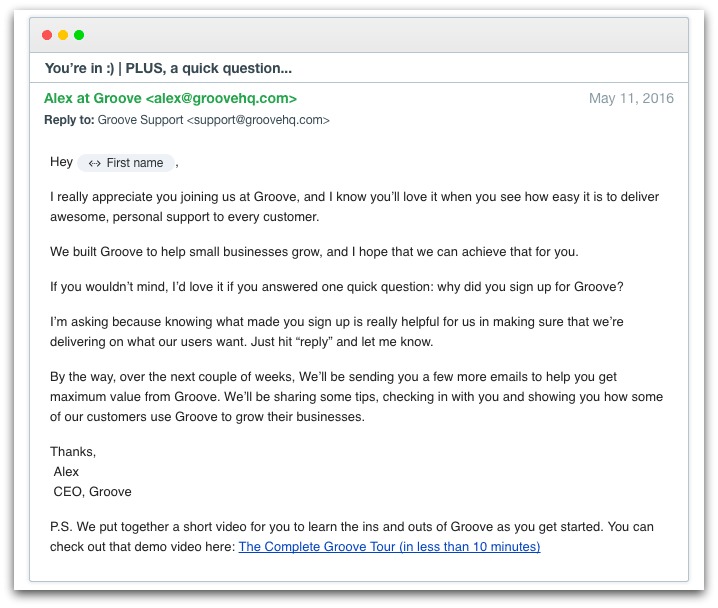Open The Complete Groove Tour video link
Viewport: 718px width, 608px height.
pyautogui.click(x=389, y=547)
